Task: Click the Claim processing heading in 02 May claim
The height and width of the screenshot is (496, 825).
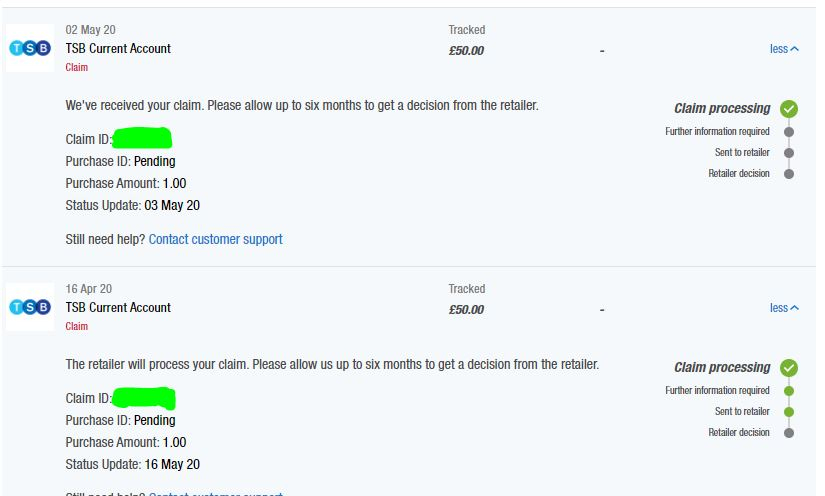Action: (722, 109)
